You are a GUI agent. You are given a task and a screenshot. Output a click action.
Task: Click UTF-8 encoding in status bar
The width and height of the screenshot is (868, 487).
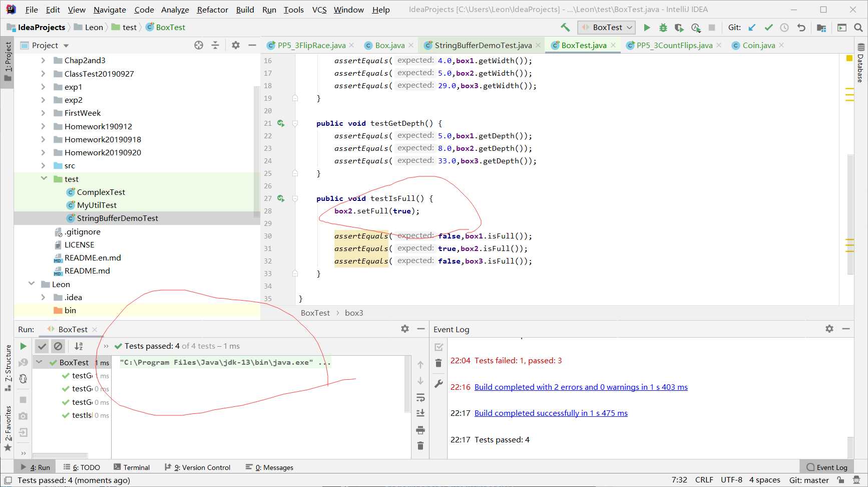(731, 480)
